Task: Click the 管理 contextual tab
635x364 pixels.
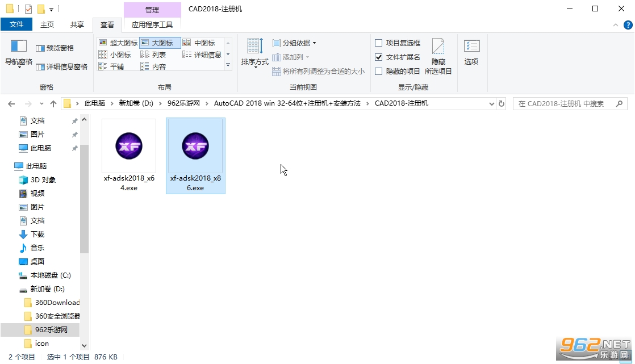Action: (x=152, y=10)
